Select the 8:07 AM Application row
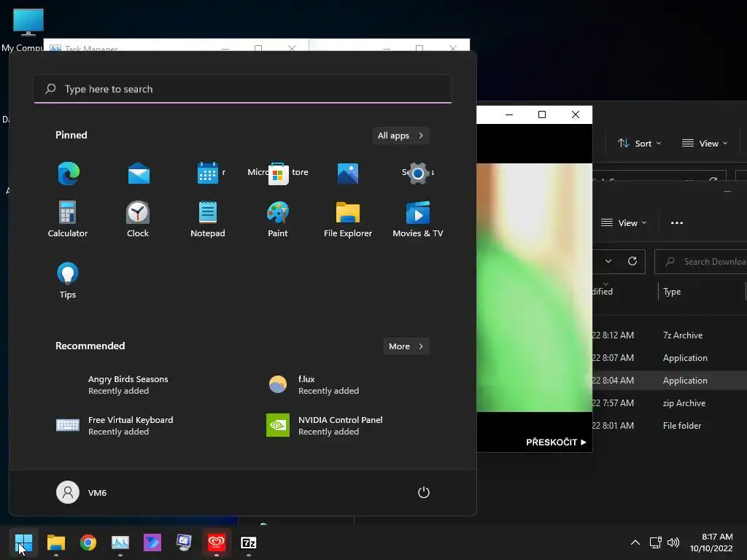 point(670,357)
